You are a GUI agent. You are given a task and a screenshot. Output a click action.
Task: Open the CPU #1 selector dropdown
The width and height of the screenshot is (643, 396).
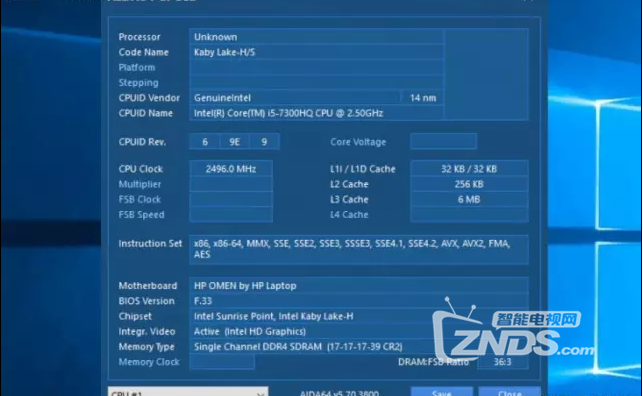[188, 391]
